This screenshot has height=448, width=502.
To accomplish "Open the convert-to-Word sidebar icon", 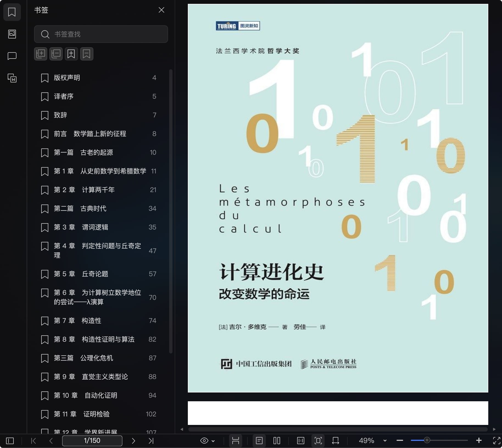I will (x=12, y=78).
